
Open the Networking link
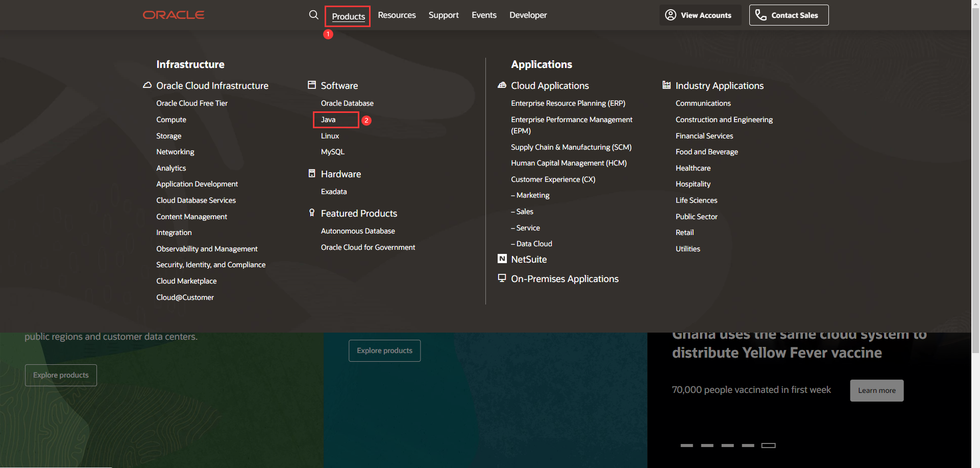[x=175, y=152]
